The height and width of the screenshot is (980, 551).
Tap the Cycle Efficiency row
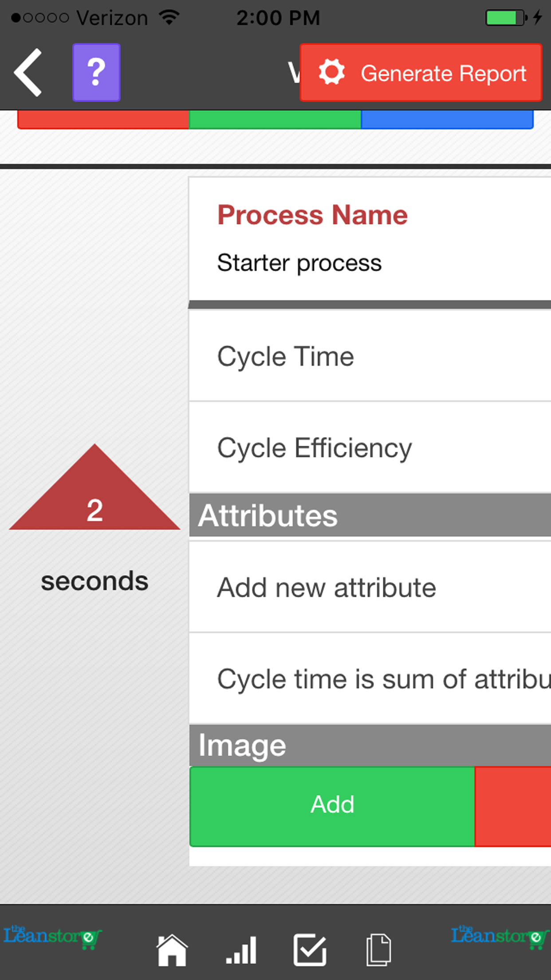tap(369, 447)
